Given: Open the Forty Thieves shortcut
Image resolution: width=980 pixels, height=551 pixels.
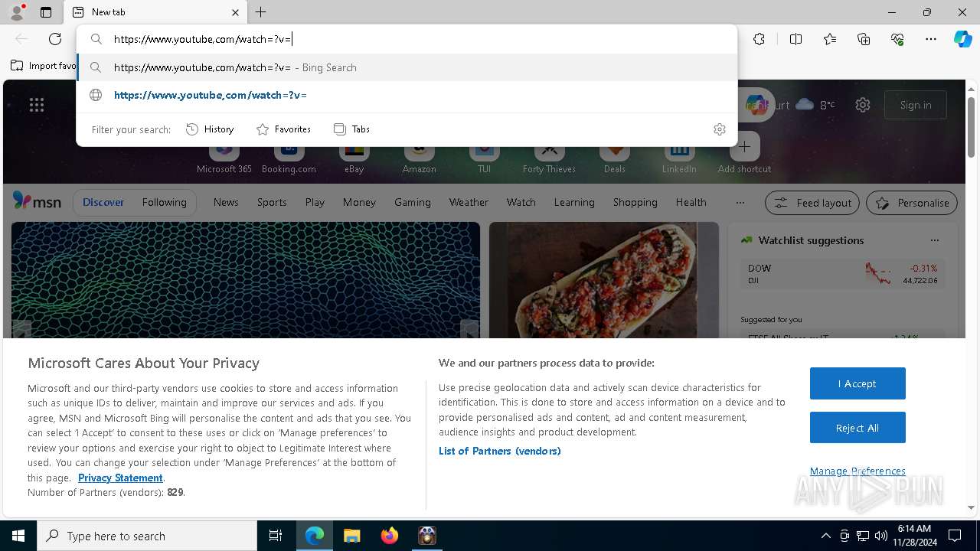Looking at the screenshot, I should [549, 157].
